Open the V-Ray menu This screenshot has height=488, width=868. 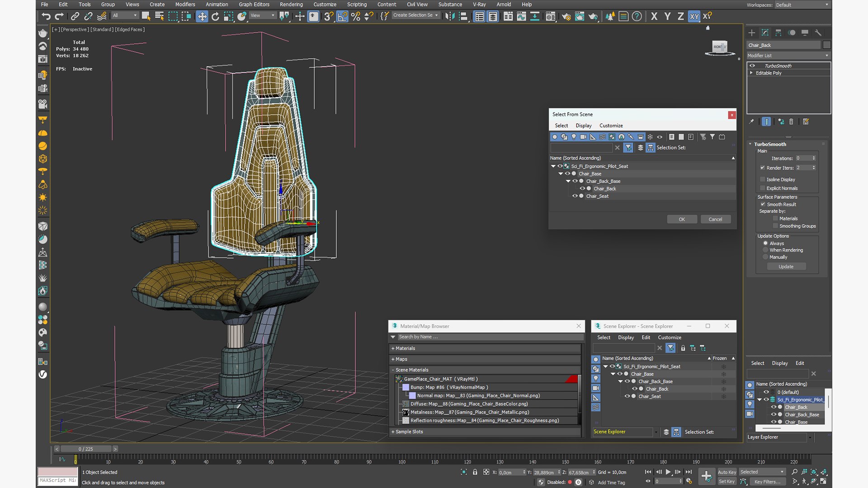pyautogui.click(x=479, y=5)
